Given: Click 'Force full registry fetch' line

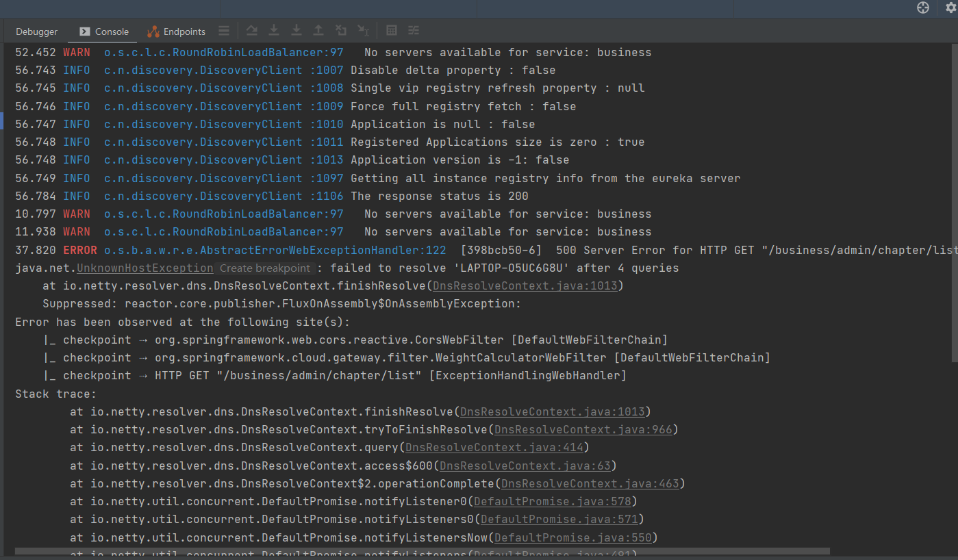Looking at the screenshot, I should click(x=295, y=107).
